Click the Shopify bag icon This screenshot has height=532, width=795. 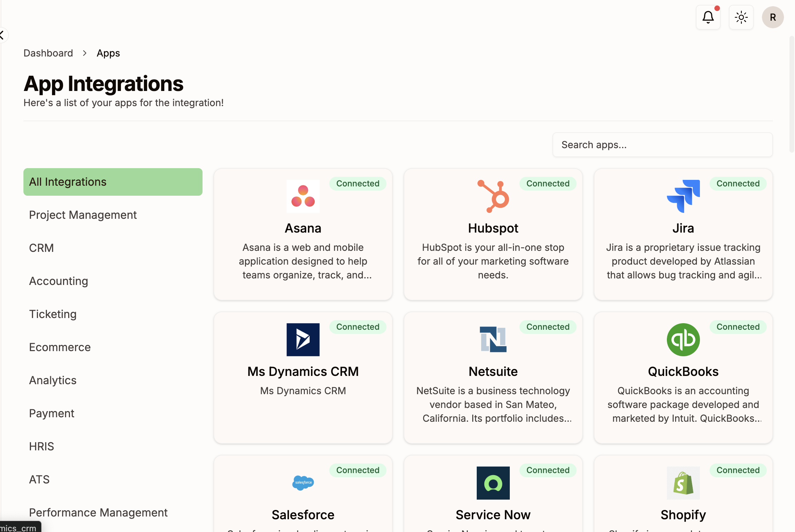point(683,483)
